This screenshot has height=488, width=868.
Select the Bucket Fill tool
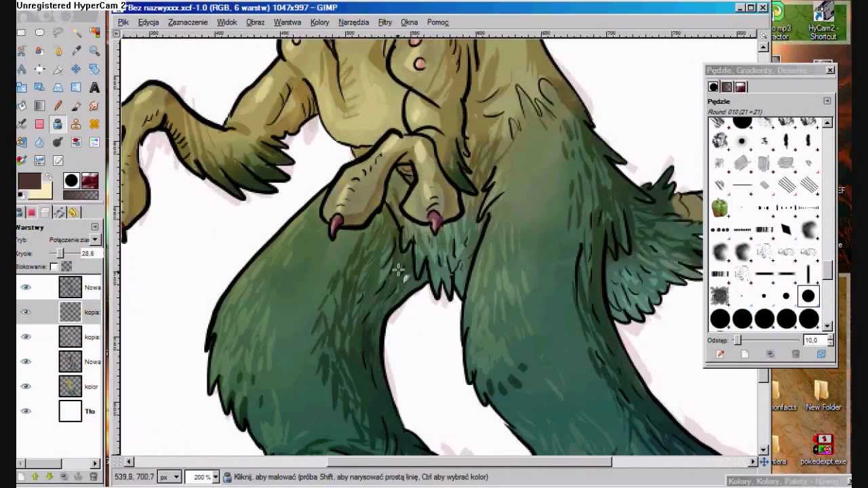[22, 106]
